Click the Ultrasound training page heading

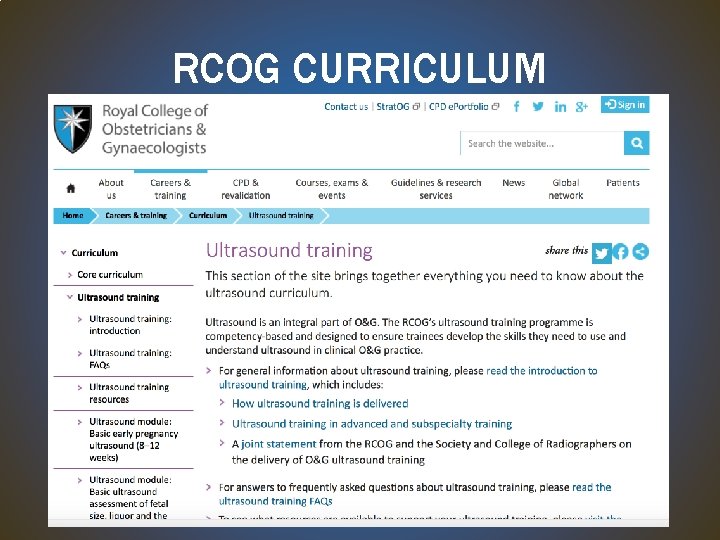pos(289,251)
